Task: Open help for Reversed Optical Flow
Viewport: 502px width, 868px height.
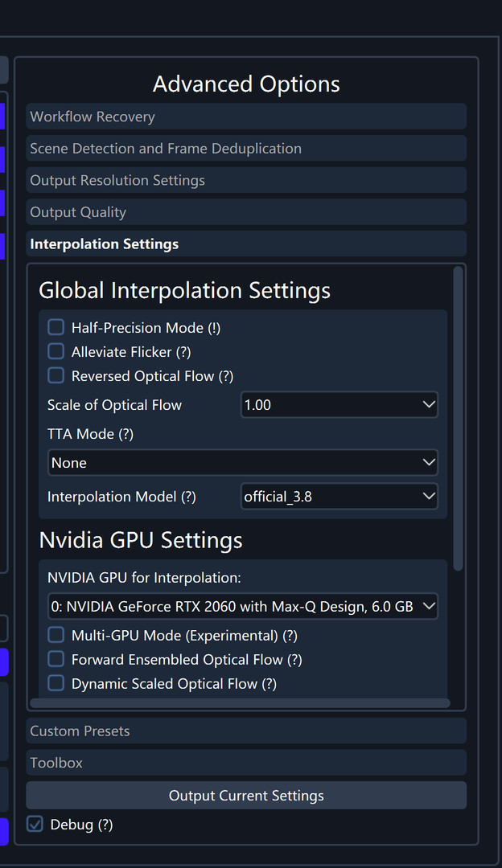Action: tap(227, 375)
